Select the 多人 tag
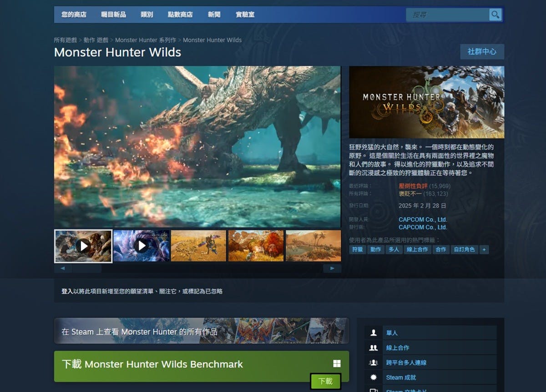546x392 pixels. coord(394,250)
